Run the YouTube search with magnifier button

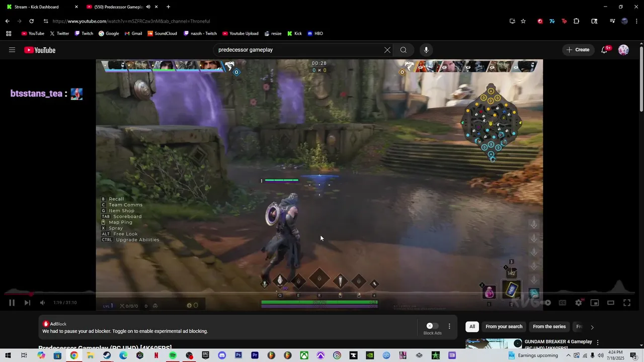404,50
